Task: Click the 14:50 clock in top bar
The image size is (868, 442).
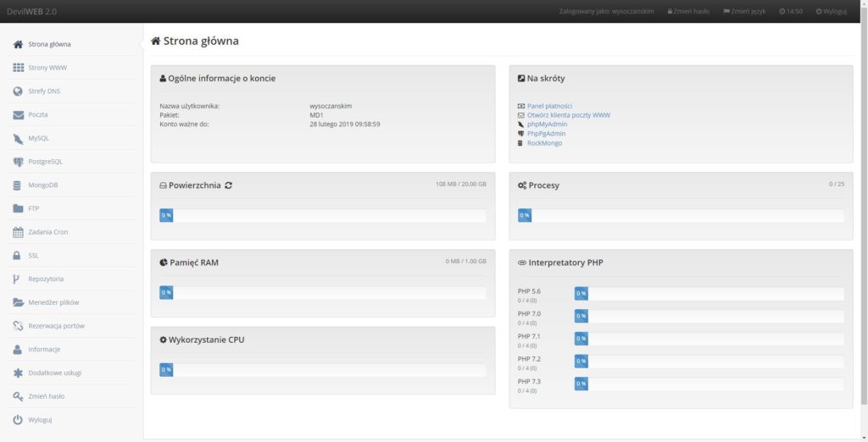Action: pyautogui.click(x=791, y=11)
